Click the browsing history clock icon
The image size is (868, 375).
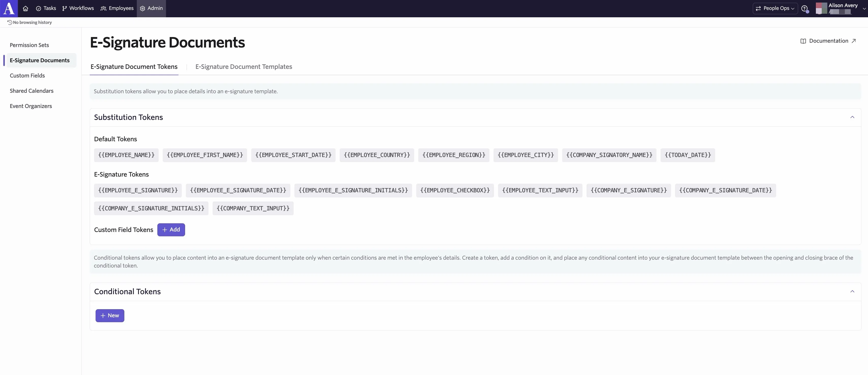10,23
